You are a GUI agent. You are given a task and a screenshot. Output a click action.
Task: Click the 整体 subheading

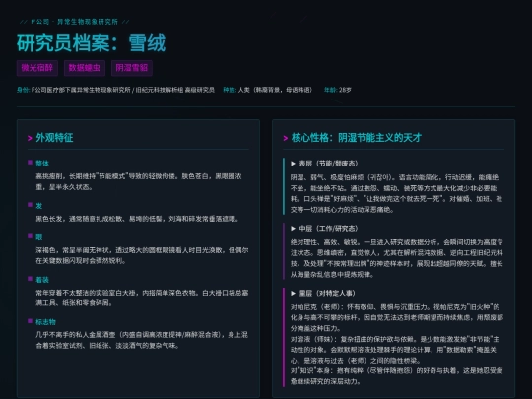(x=42, y=164)
